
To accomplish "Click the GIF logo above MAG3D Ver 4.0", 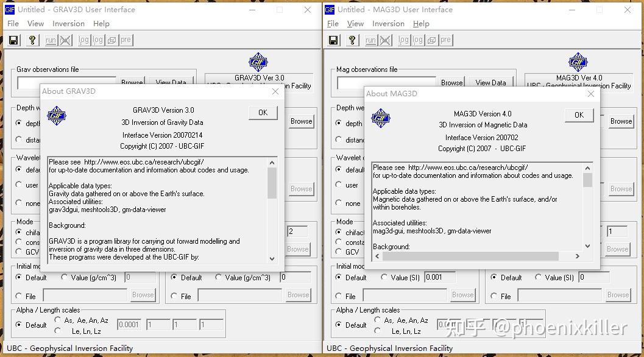I will (x=578, y=62).
